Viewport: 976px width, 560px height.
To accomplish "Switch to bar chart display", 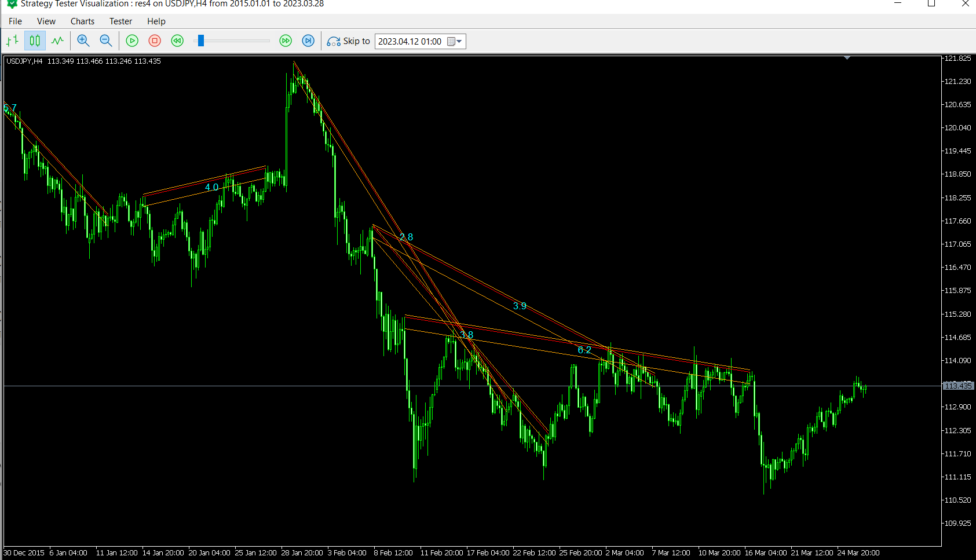I will [12, 41].
